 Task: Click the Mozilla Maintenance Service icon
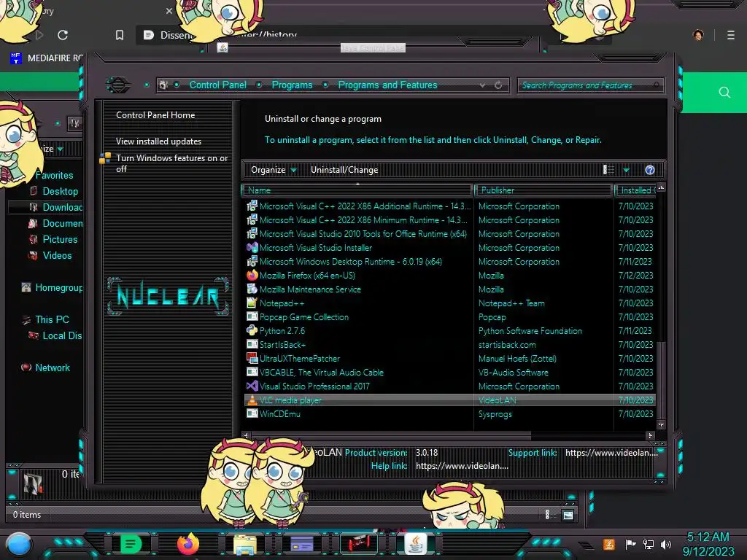point(252,289)
